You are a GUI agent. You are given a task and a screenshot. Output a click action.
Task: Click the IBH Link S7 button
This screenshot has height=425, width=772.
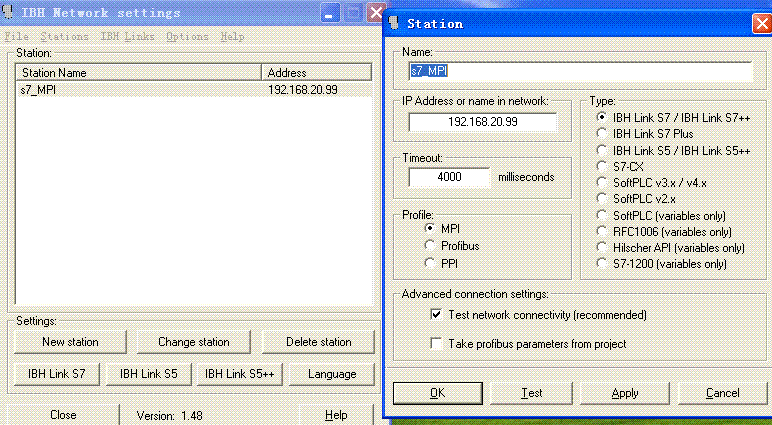pyautogui.click(x=57, y=374)
